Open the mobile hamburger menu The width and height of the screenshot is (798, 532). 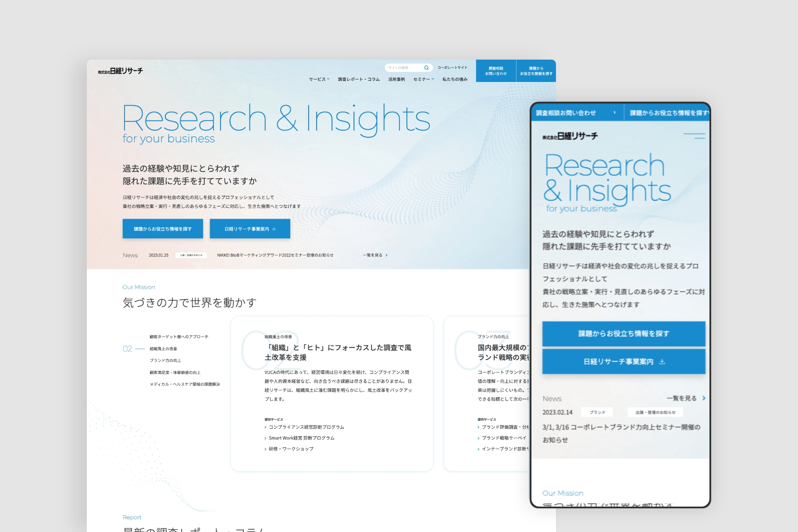tap(694, 136)
